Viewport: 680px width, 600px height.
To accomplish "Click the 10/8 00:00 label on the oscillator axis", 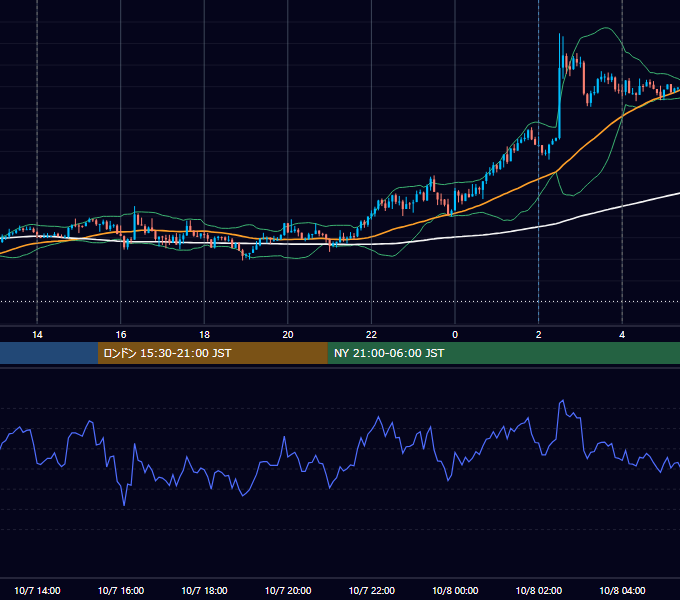I will click(x=455, y=590).
